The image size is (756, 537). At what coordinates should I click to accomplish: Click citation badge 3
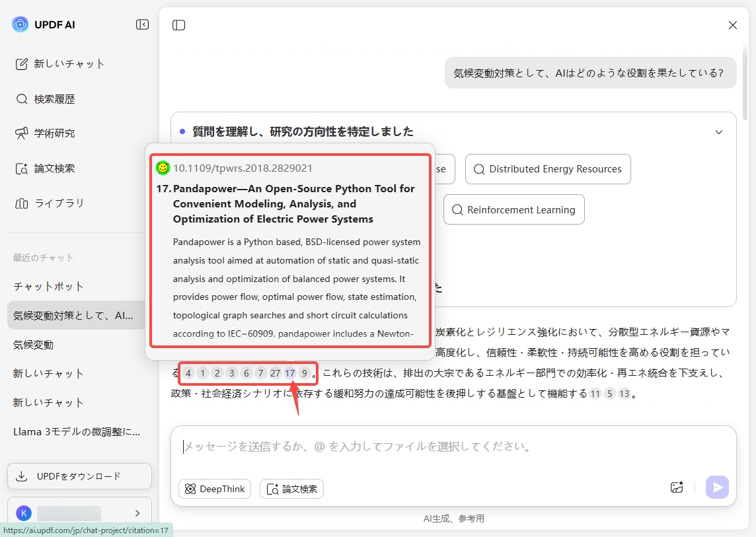tap(231, 373)
